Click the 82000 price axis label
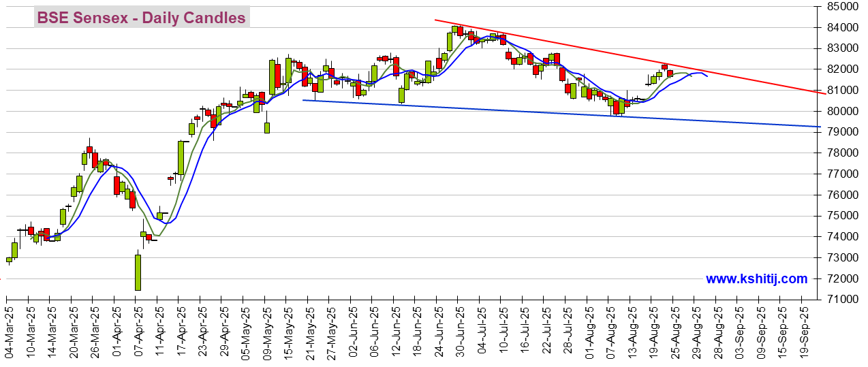Image resolution: width=868 pixels, height=367 pixels. click(x=841, y=69)
